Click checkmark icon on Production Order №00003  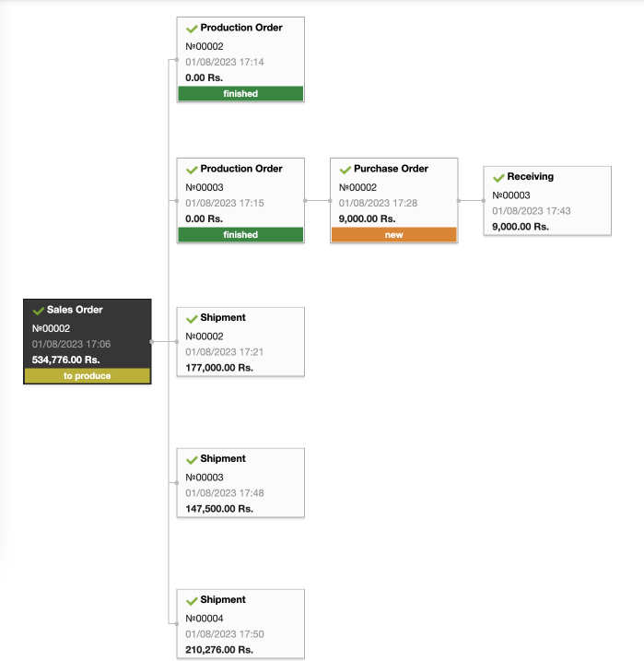192,170
